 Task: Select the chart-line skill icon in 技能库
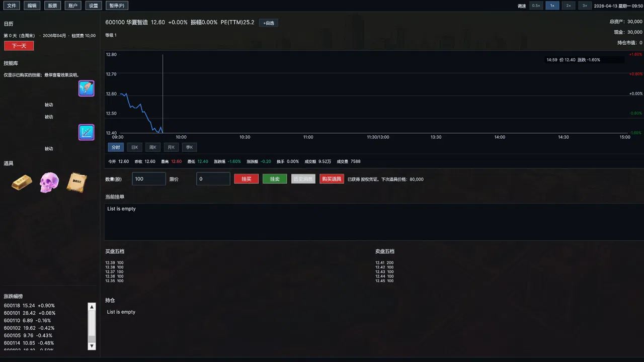point(87,132)
